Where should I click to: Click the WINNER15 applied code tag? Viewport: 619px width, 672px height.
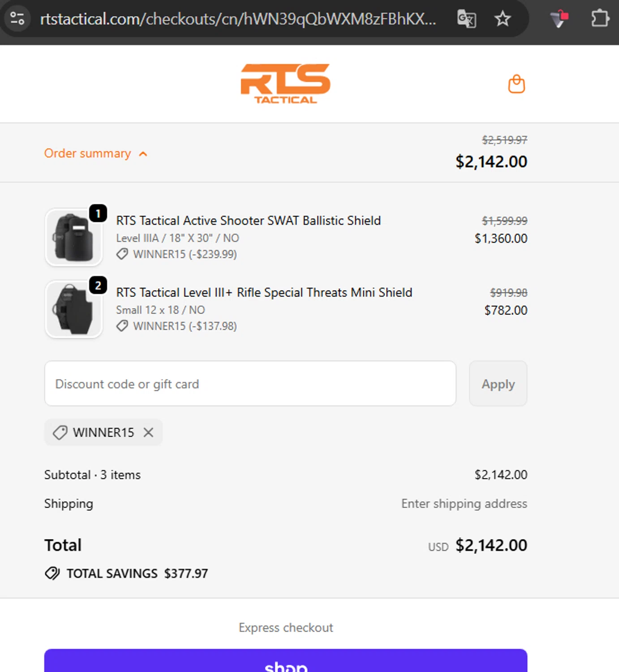click(x=103, y=432)
